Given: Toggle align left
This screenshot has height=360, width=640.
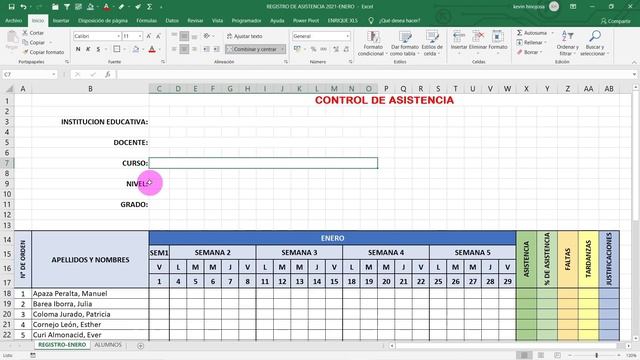Looking at the screenshot, I should 174,49.
